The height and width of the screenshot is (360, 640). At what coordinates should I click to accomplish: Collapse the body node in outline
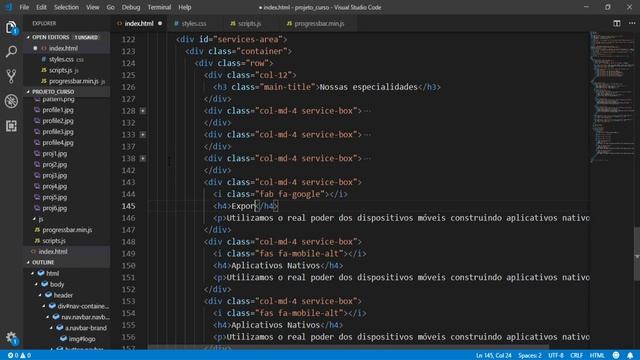tap(36, 284)
